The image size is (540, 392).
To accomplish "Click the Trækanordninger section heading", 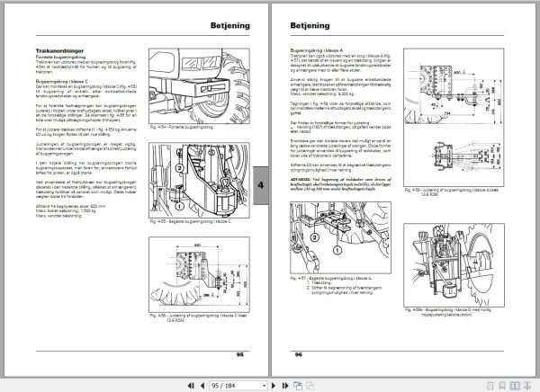I will click(59, 51).
